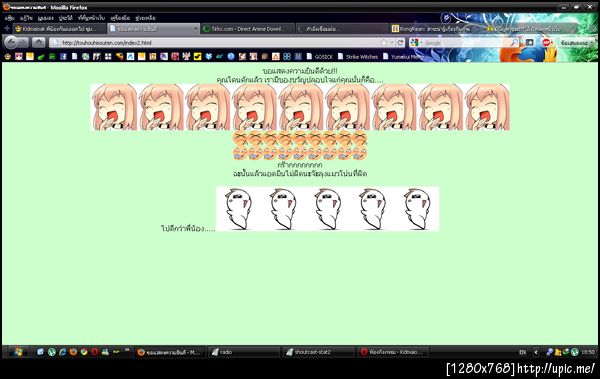Open the ข้อเสนอแนะ feedback dropdown button
This screenshot has width=600, height=379.
pos(577,42)
